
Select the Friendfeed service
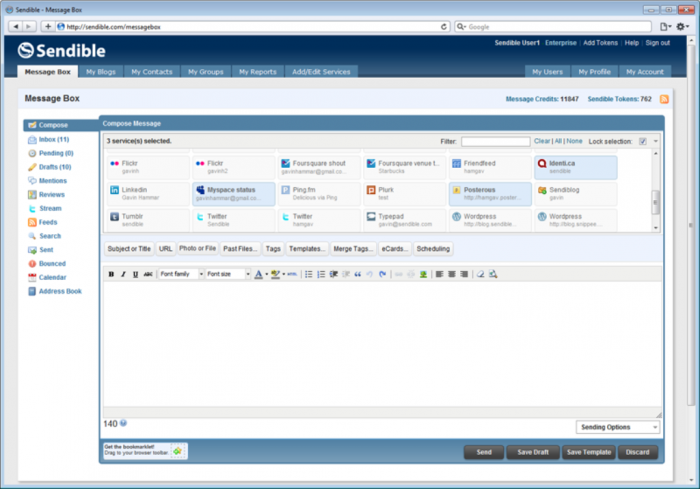point(490,167)
